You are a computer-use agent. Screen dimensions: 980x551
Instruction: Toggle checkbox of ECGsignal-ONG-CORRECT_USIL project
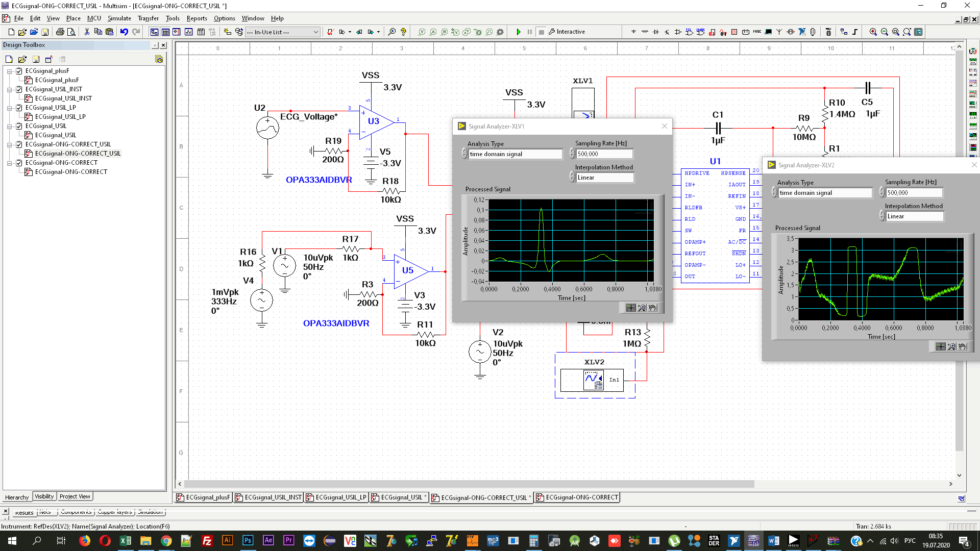19,144
